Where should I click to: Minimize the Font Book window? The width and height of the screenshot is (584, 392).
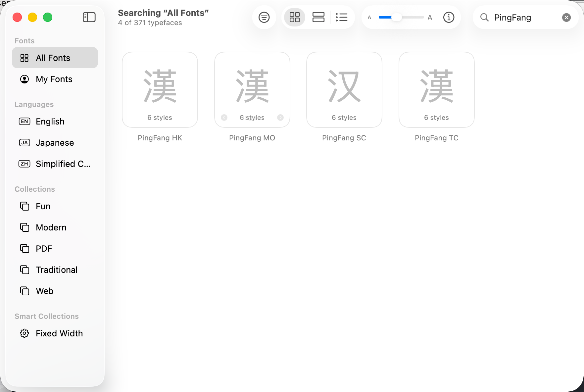point(32,17)
